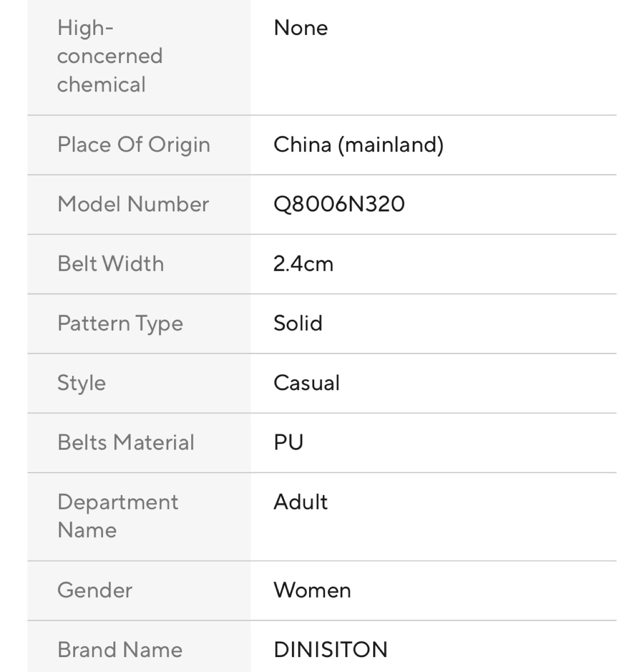Select the 2.4cm belt width value
The width and height of the screenshot is (644, 672).
tap(303, 264)
